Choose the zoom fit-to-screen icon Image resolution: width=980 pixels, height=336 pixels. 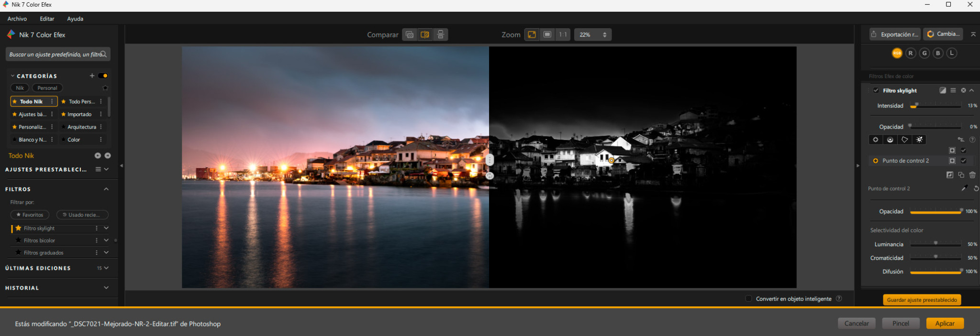(x=532, y=34)
